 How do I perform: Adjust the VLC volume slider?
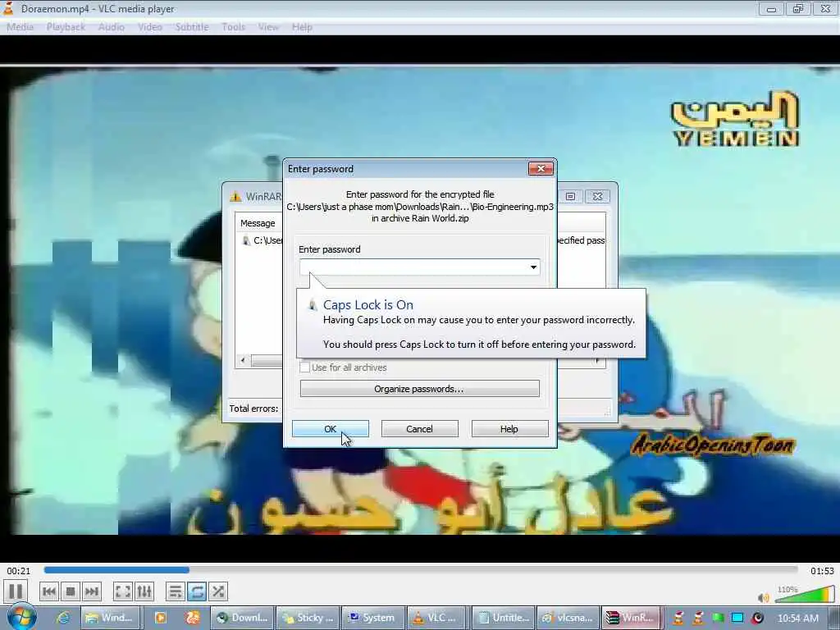[x=805, y=595]
